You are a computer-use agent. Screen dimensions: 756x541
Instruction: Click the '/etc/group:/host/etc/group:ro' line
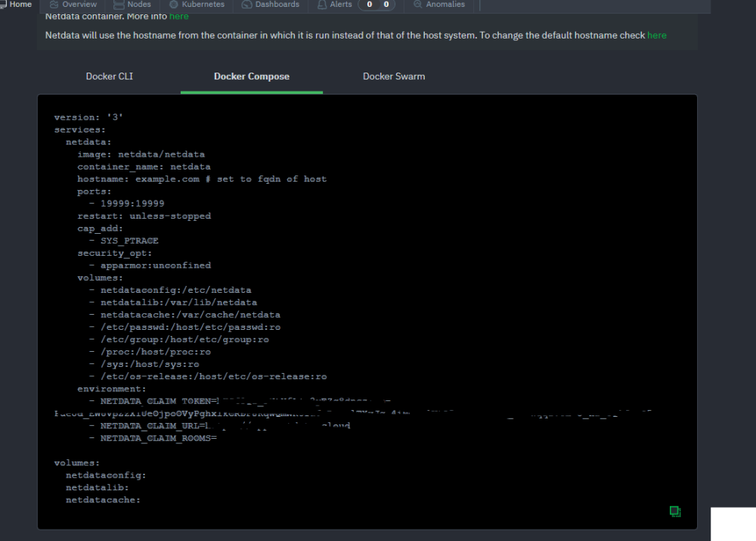[x=179, y=340]
